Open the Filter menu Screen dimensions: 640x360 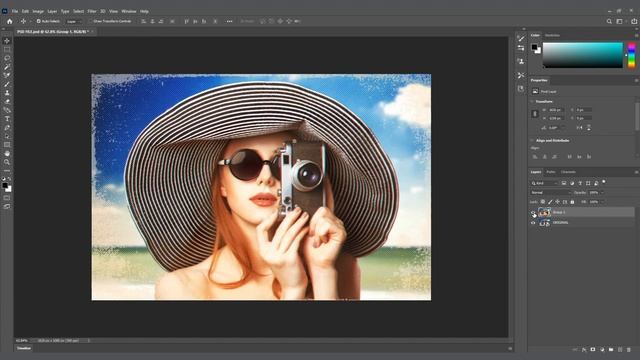92,11
